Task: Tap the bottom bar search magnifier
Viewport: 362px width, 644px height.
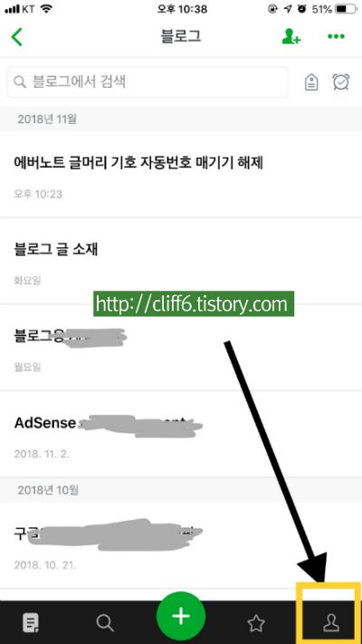Action: [105, 623]
